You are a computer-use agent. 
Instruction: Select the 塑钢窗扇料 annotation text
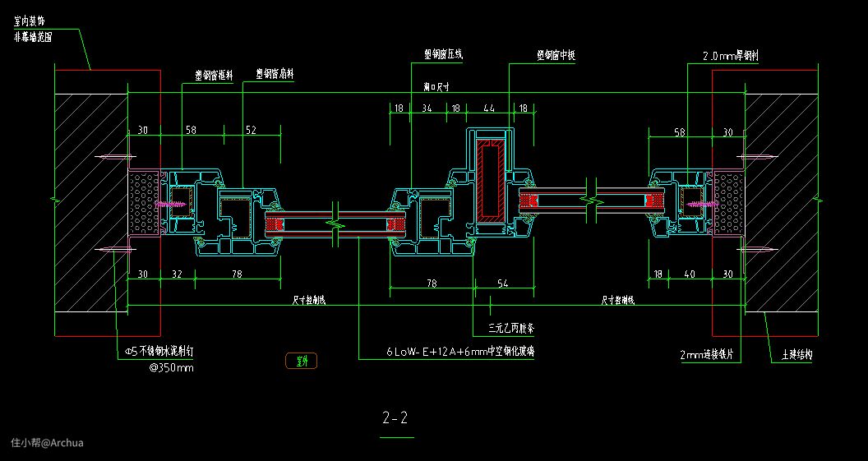point(275,73)
